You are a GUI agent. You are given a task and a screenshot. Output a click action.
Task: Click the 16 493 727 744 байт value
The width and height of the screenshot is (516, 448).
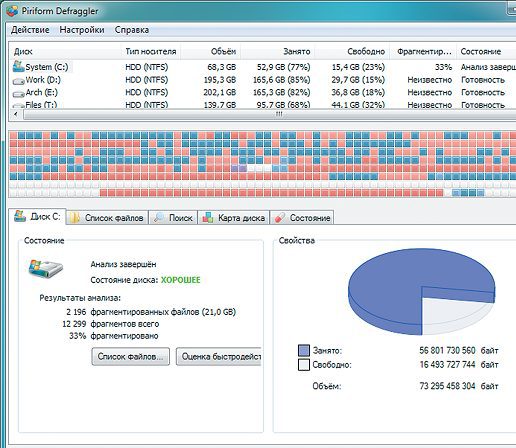coord(459,365)
